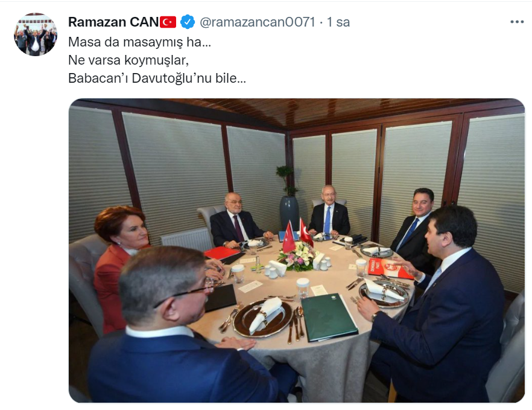Open the Ramazan CAN display name link
Image resolution: width=532 pixels, height=410 pixels.
[113, 22]
